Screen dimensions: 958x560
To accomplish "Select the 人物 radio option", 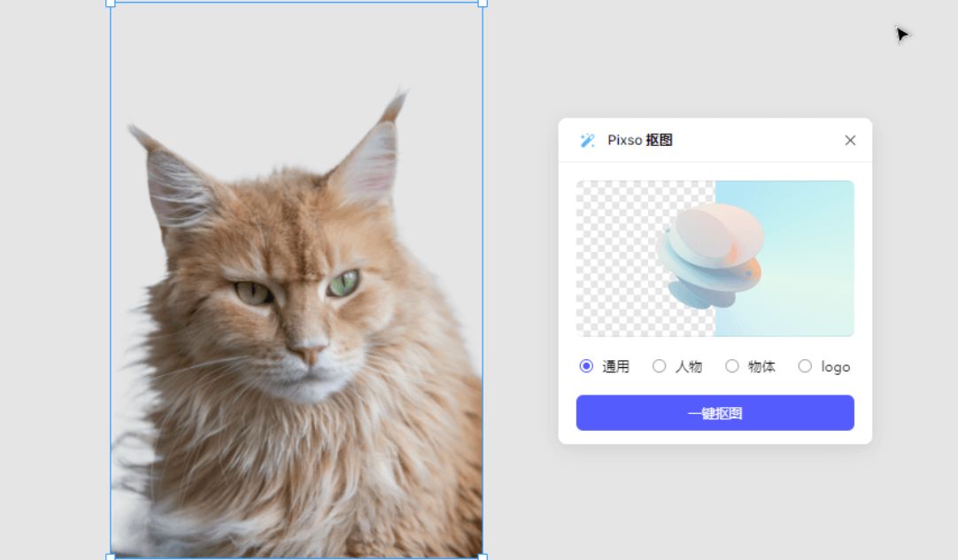I will [659, 365].
